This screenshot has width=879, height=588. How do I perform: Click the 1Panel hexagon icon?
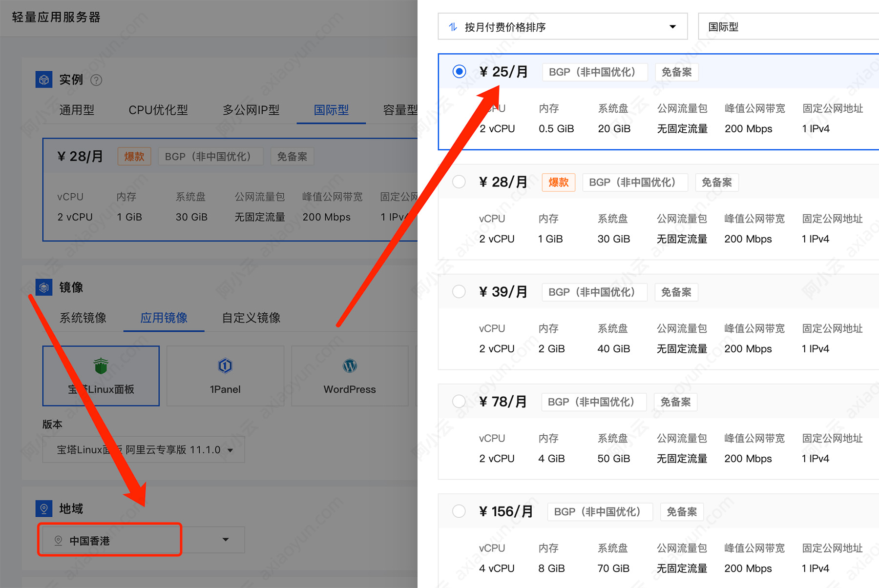[225, 365]
